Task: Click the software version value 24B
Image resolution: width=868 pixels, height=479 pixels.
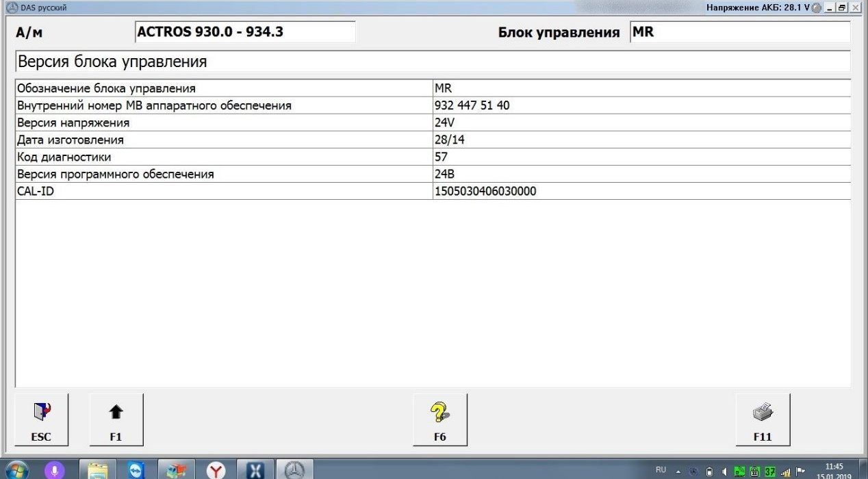Action: click(x=445, y=174)
